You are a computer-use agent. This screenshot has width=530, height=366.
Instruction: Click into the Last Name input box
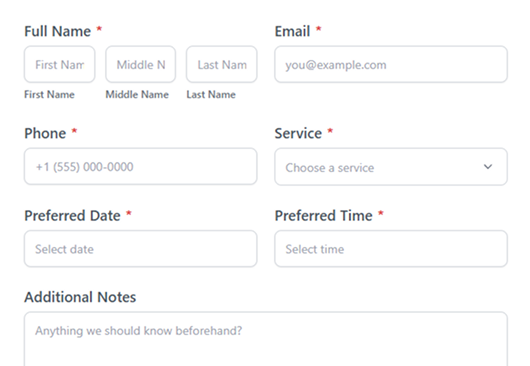222,65
